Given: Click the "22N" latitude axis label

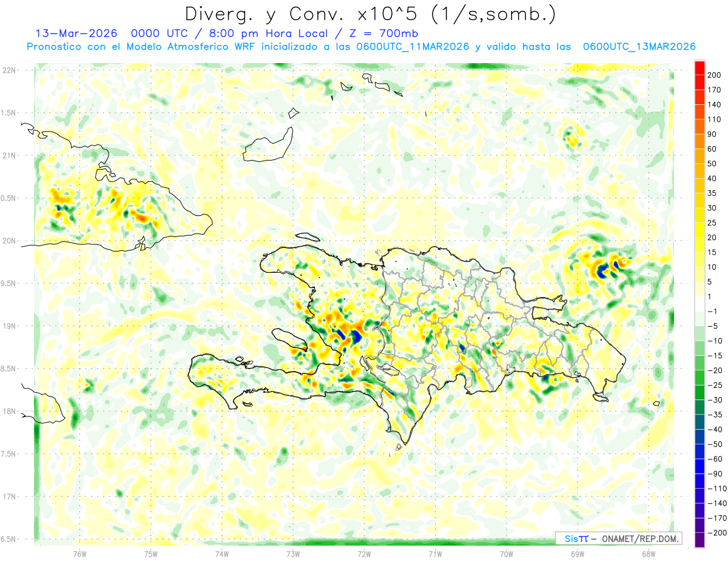Looking at the screenshot, I should click(x=8, y=70).
